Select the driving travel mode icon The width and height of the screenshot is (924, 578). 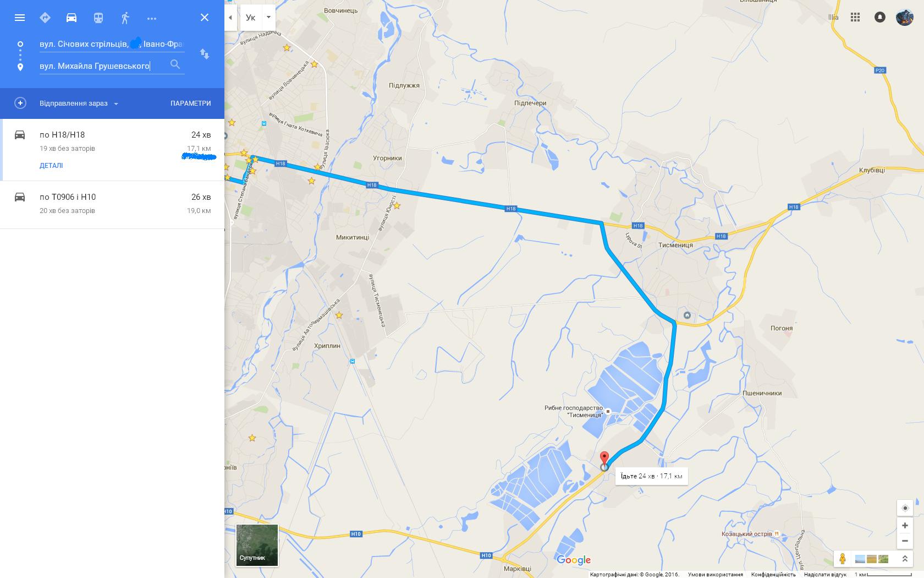click(71, 18)
